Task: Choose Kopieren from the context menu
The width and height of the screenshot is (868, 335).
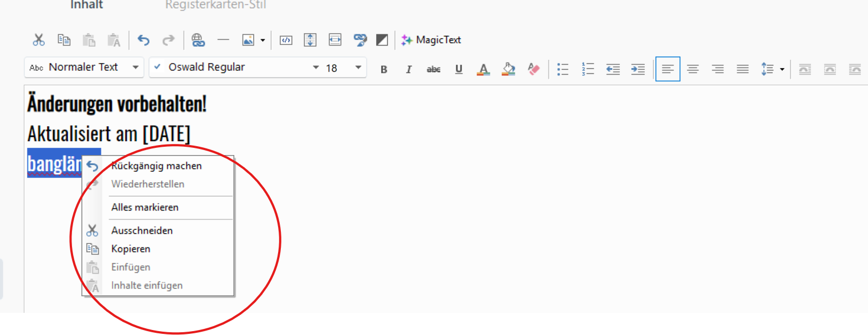Action: [131, 249]
